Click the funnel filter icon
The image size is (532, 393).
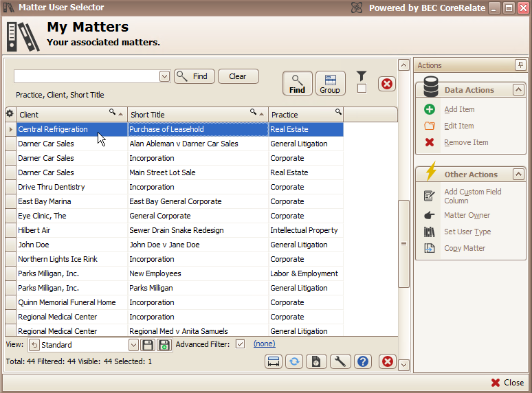(362, 76)
